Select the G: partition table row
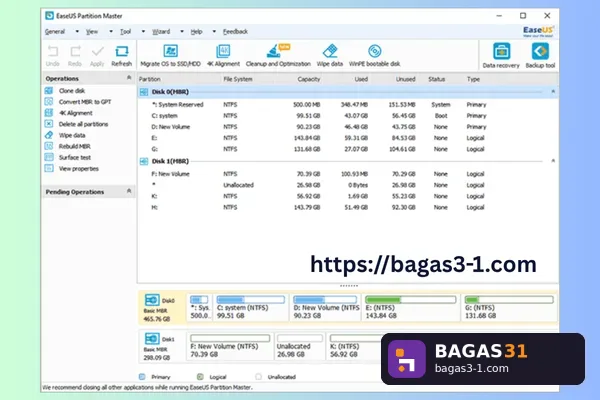Viewport: 600px width, 400px height. tap(347, 149)
